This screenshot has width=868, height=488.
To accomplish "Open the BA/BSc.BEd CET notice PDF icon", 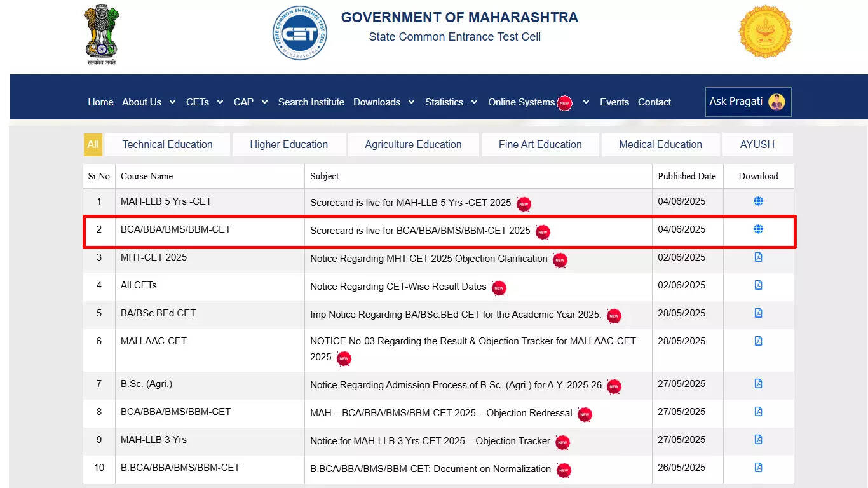I will (758, 313).
